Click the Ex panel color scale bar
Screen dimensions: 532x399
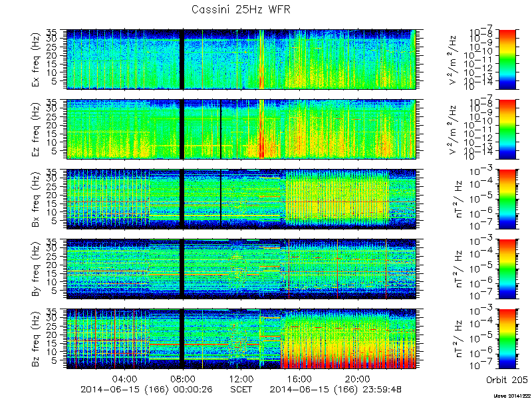coord(507,59)
